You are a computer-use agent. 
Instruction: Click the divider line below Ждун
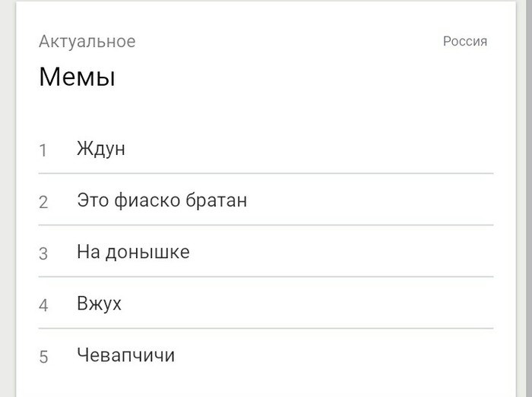(266, 174)
